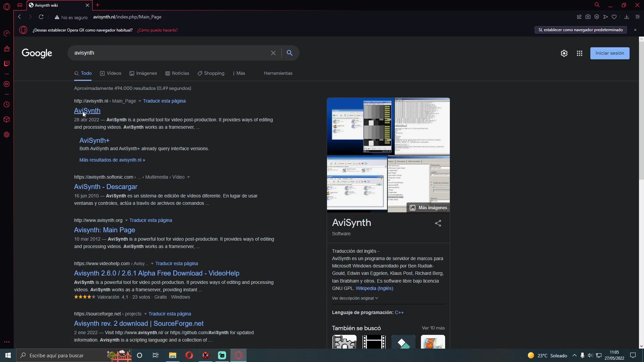
Task: Switch to Vídeos results tab
Action: [111, 73]
